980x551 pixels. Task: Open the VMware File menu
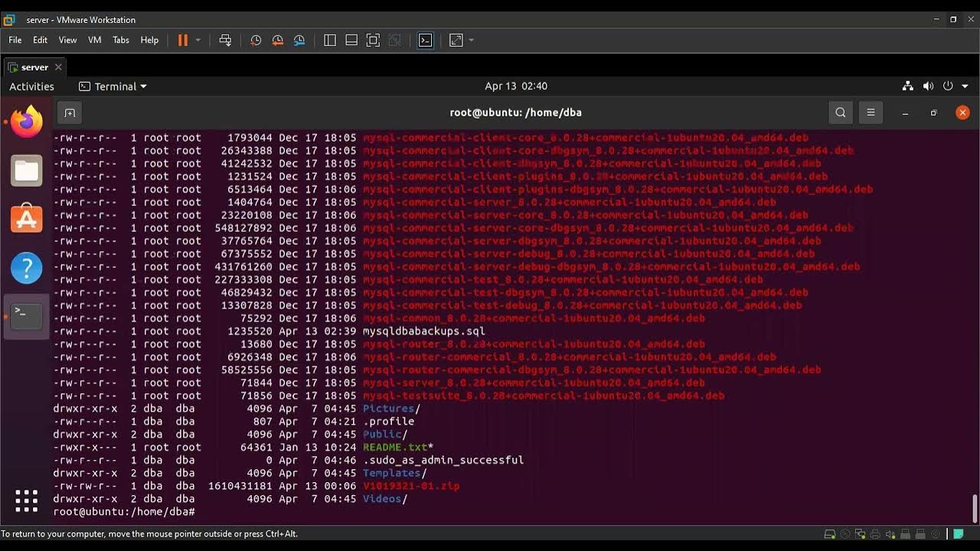pyautogui.click(x=15, y=40)
